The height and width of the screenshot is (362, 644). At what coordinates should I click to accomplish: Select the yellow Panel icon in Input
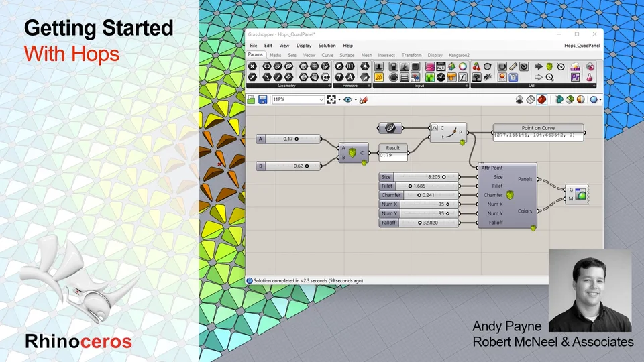(x=379, y=76)
